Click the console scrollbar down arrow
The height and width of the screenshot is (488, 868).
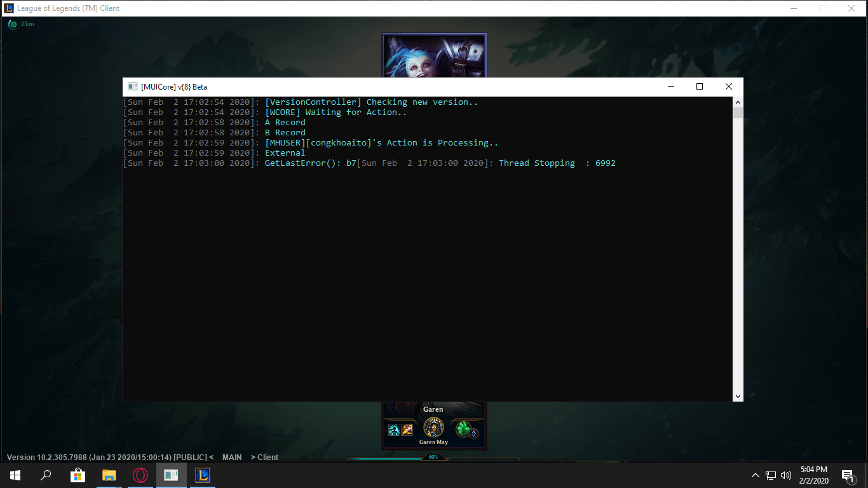(x=738, y=396)
